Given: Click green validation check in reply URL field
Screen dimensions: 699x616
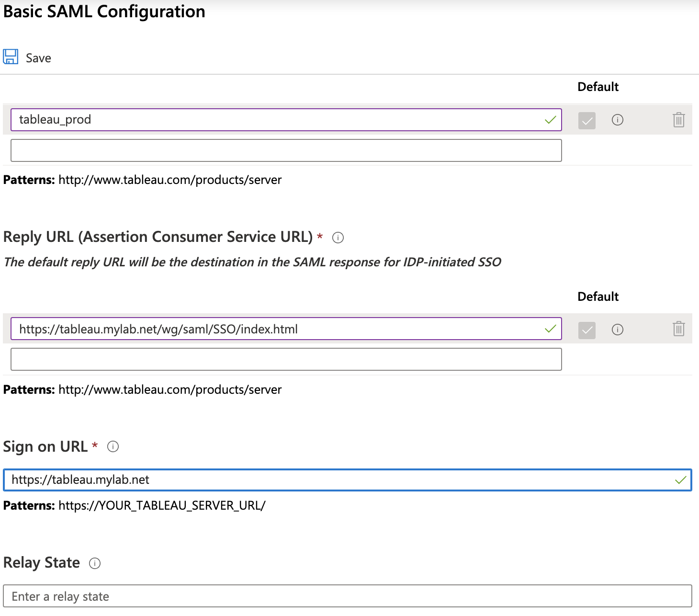Looking at the screenshot, I should tap(551, 329).
